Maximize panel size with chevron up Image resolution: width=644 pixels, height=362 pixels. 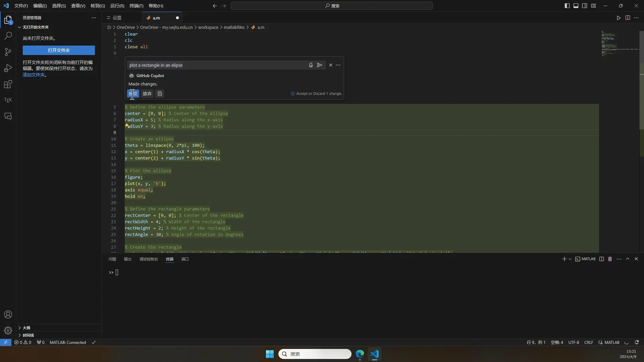628,259
